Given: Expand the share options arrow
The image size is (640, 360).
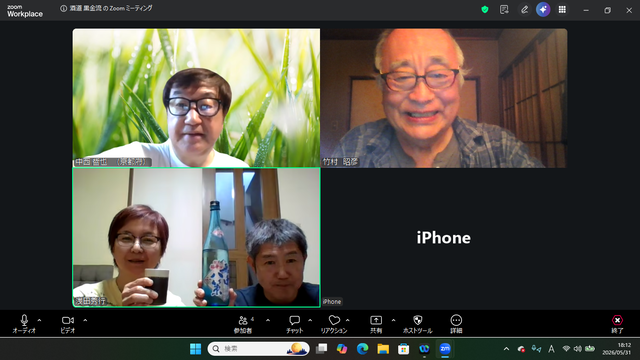Looking at the screenshot, I should (x=393, y=320).
